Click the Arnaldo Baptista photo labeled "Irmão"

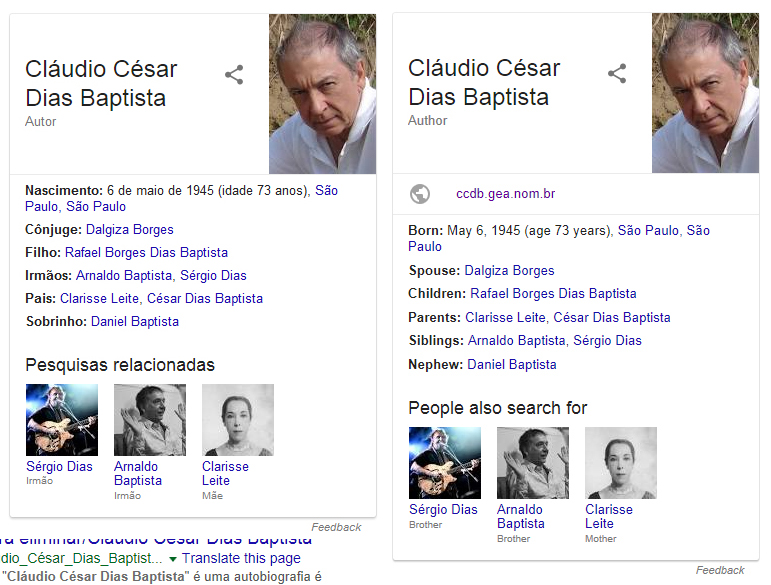(x=149, y=420)
